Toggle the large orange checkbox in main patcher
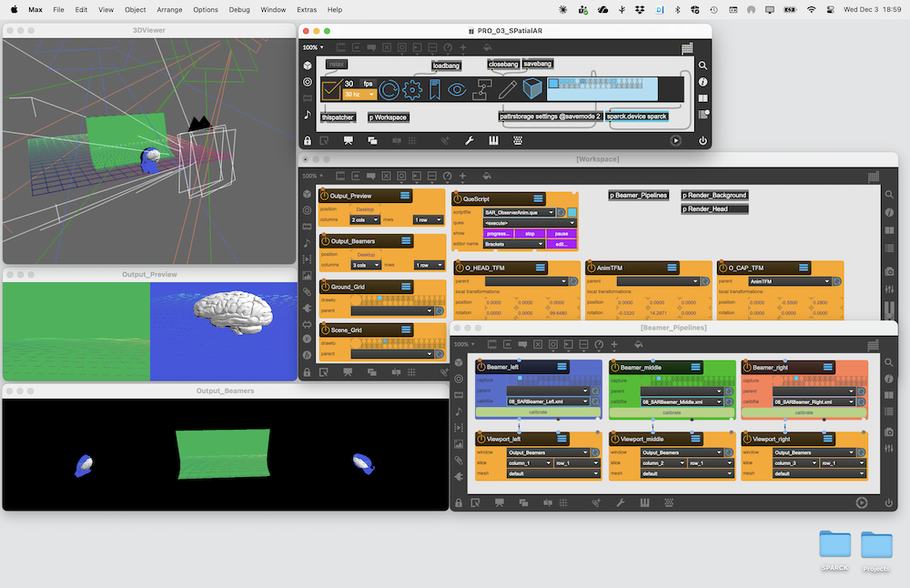This screenshot has width=910, height=588. (331, 89)
